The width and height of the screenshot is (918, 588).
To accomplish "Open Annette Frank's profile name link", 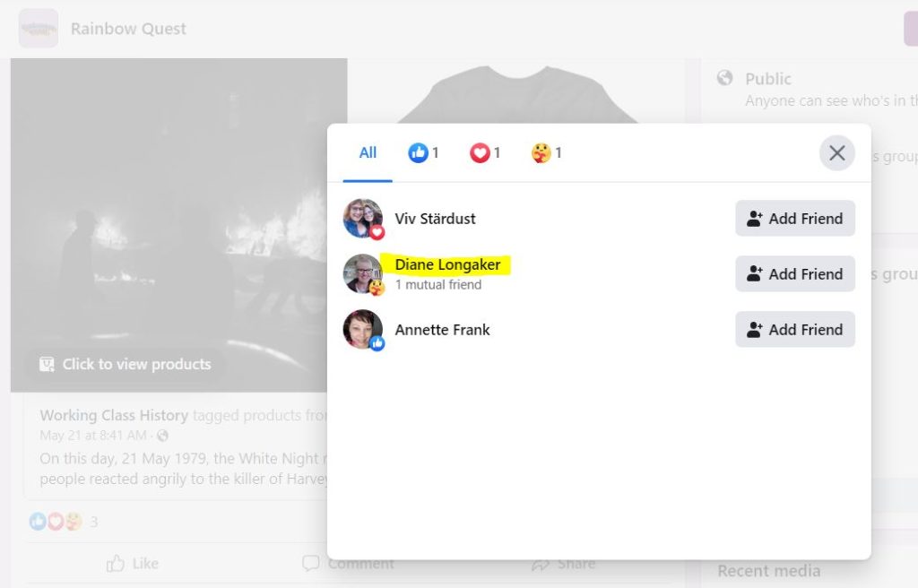I will 442,330.
